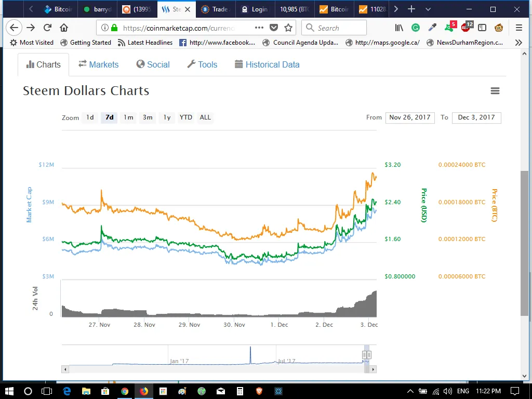
Task: Open the Latest Headlines feed bookmark
Action: 145,43
